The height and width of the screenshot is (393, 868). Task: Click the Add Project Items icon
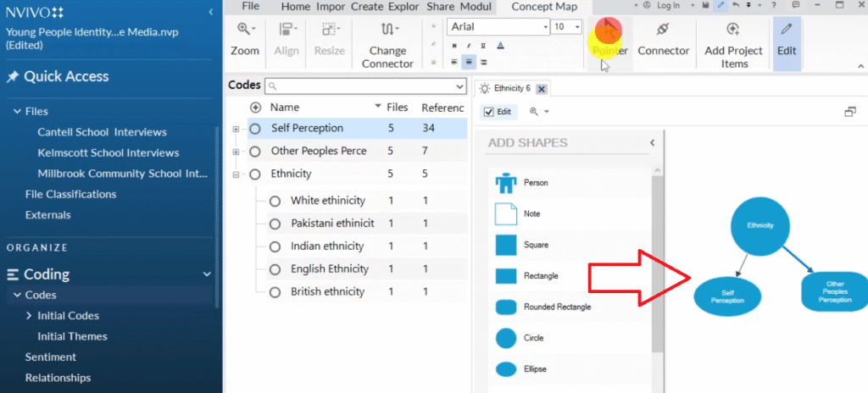click(x=733, y=30)
